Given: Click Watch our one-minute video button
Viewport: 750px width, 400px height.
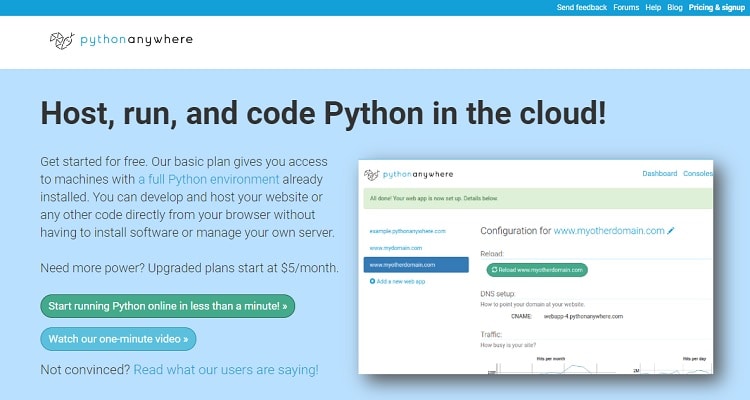Looking at the screenshot, I should tap(118, 339).
